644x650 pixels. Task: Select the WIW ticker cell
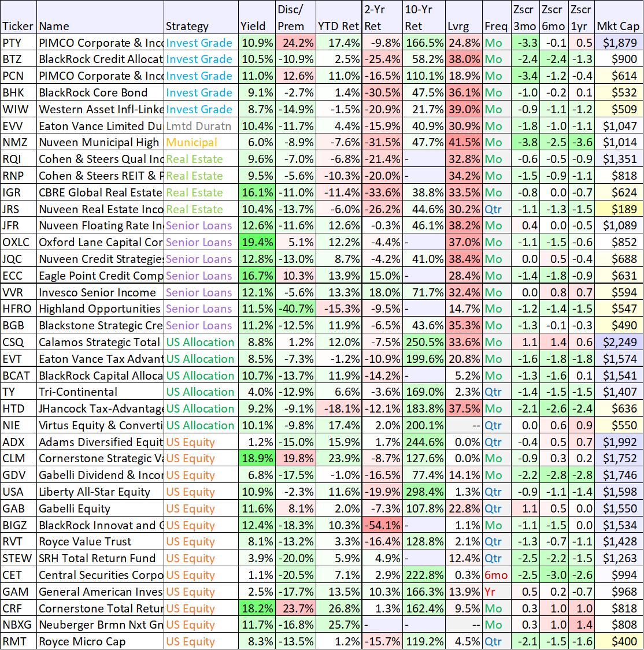18,109
